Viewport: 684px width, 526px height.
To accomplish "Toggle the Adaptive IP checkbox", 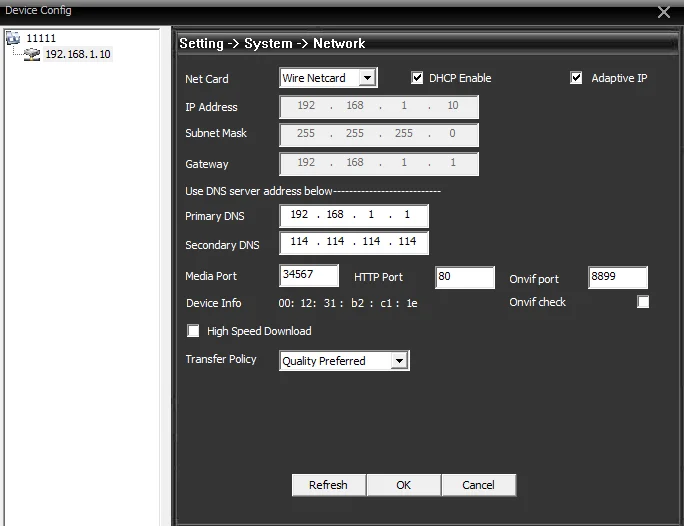I will click(576, 78).
